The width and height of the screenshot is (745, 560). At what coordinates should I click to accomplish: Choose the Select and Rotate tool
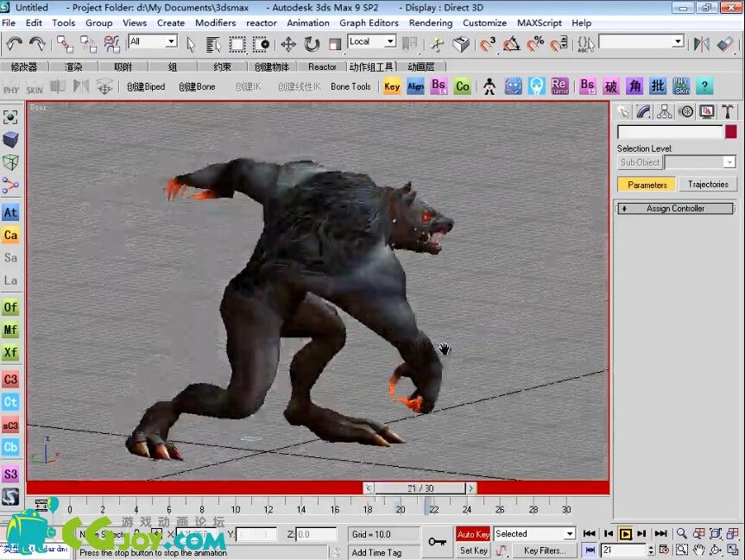tap(312, 45)
